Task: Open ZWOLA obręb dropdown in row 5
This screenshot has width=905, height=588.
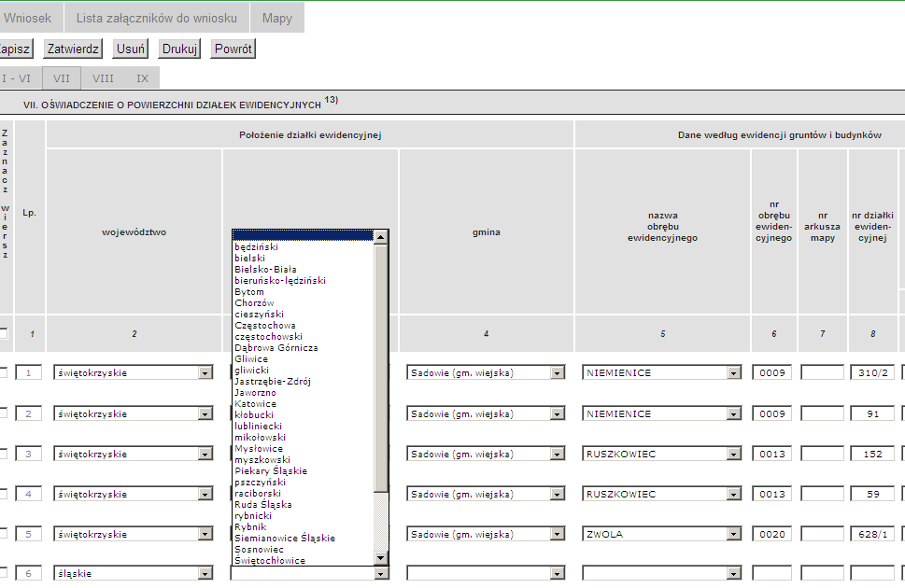Action: click(662, 535)
